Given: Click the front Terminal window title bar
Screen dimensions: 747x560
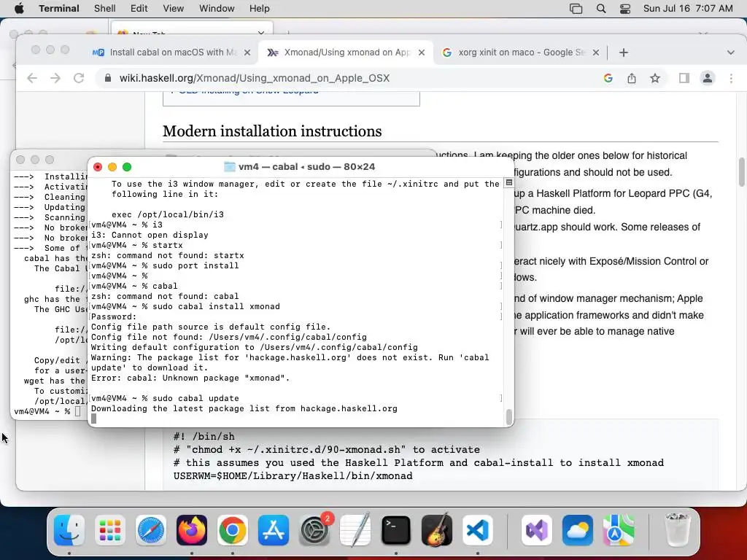Looking at the screenshot, I should 301,167.
